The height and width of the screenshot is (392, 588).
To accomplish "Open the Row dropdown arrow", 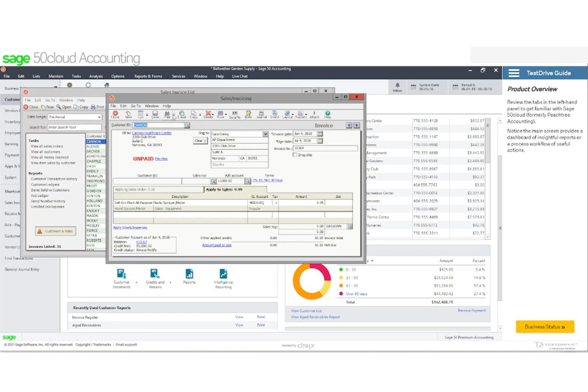I will (226, 115).
